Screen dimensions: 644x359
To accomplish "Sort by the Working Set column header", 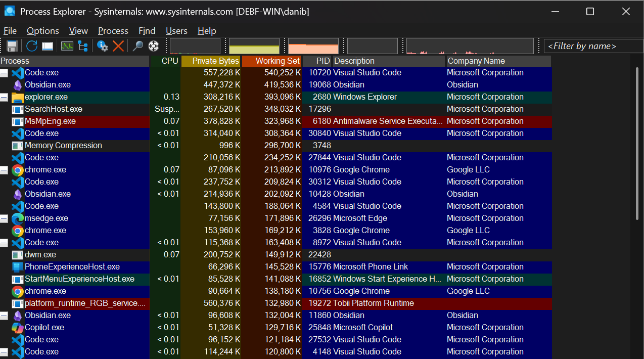I will click(x=271, y=61).
